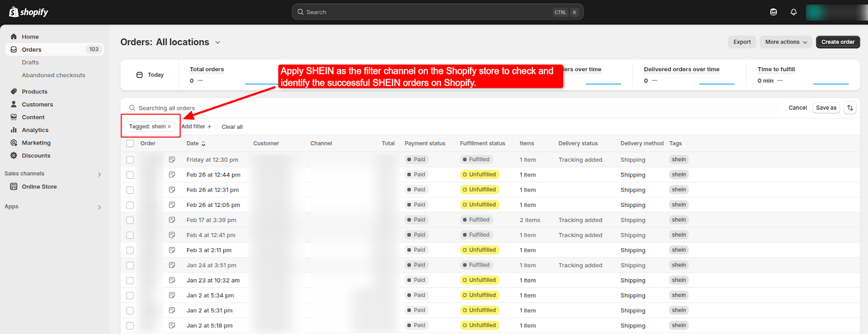Open the More actions dropdown
Image resolution: width=868 pixels, height=334 pixels.
coord(786,42)
